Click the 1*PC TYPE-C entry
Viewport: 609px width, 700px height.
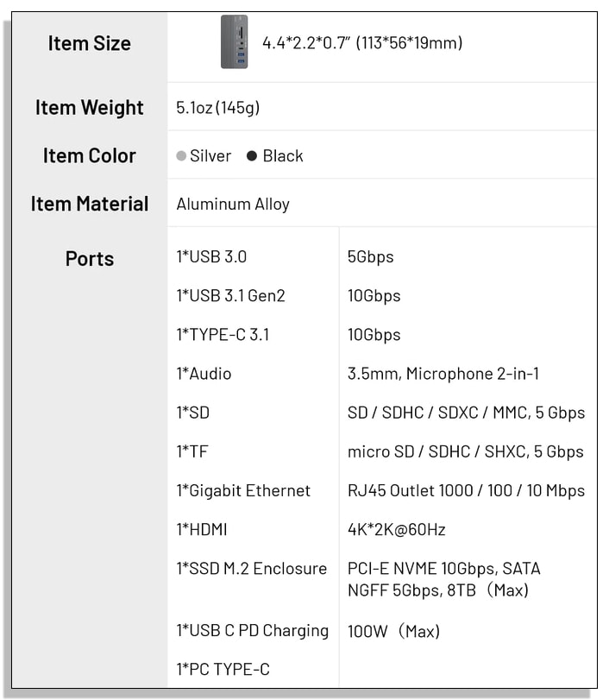(x=223, y=669)
